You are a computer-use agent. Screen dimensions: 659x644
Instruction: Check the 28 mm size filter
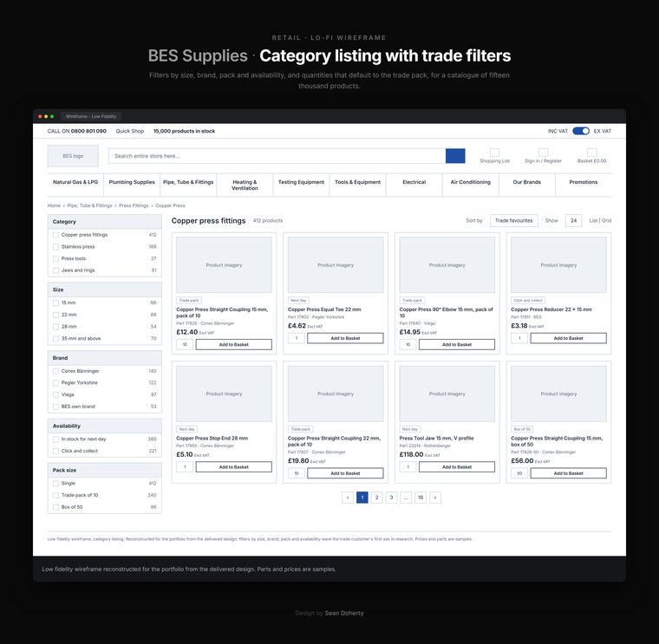coord(55,327)
